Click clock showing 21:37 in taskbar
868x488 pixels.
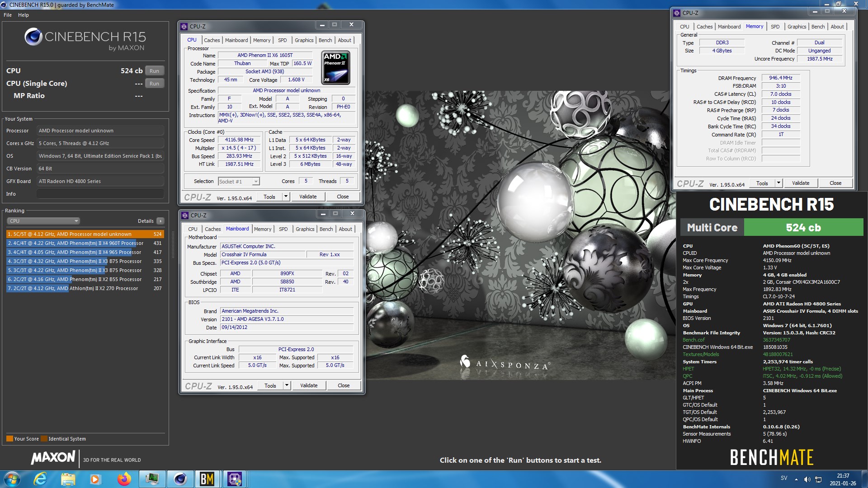tap(843, 476)
